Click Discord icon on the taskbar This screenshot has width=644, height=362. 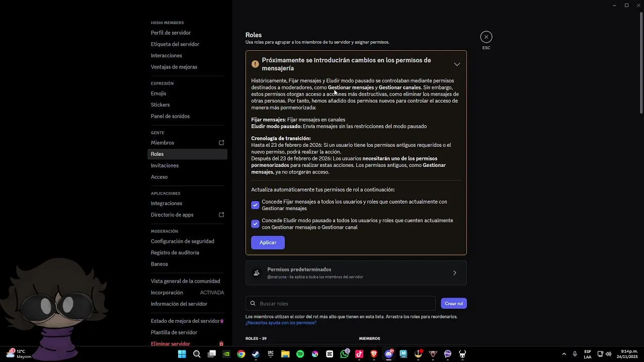[x=388, y=354]
